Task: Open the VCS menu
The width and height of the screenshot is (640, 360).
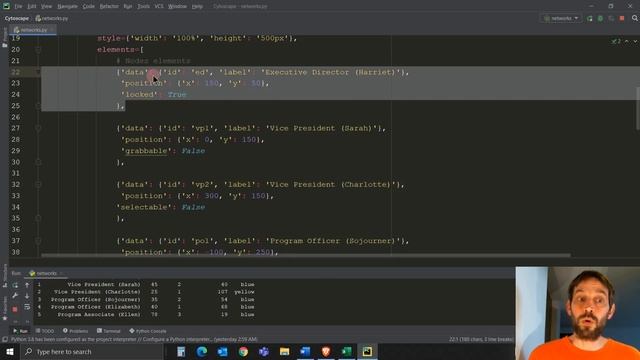Action: [159, 7]
